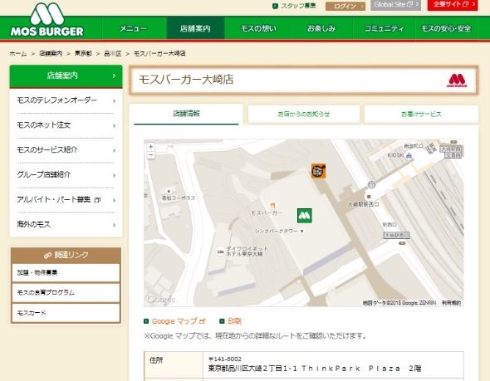Image resolution: width=490 pixels, height=381 pixels.
Task: Open the Global Site button
Action: coord(396,5)
